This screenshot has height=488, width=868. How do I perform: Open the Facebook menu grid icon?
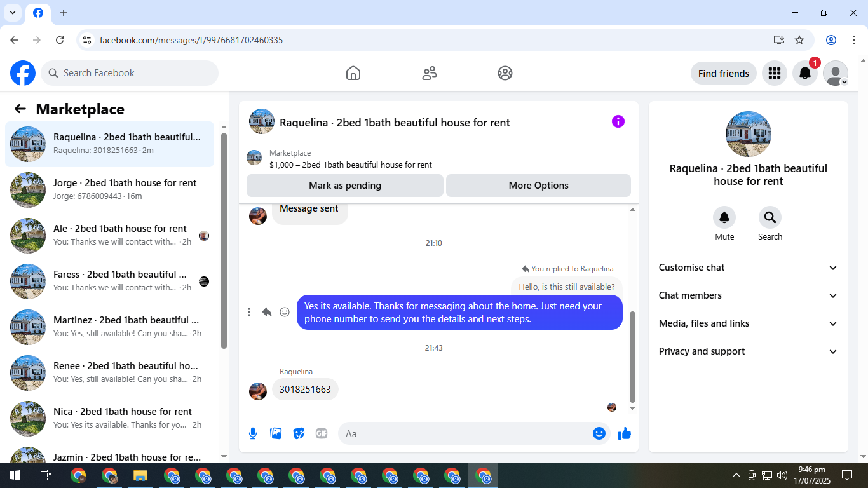click(x=774, y=73)
